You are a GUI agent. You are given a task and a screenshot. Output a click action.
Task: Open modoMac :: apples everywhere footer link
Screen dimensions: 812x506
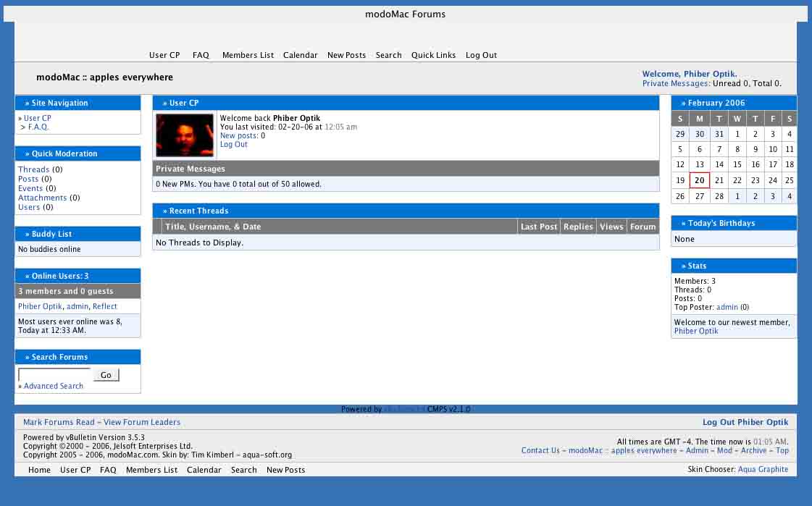[x=622, y=451]
